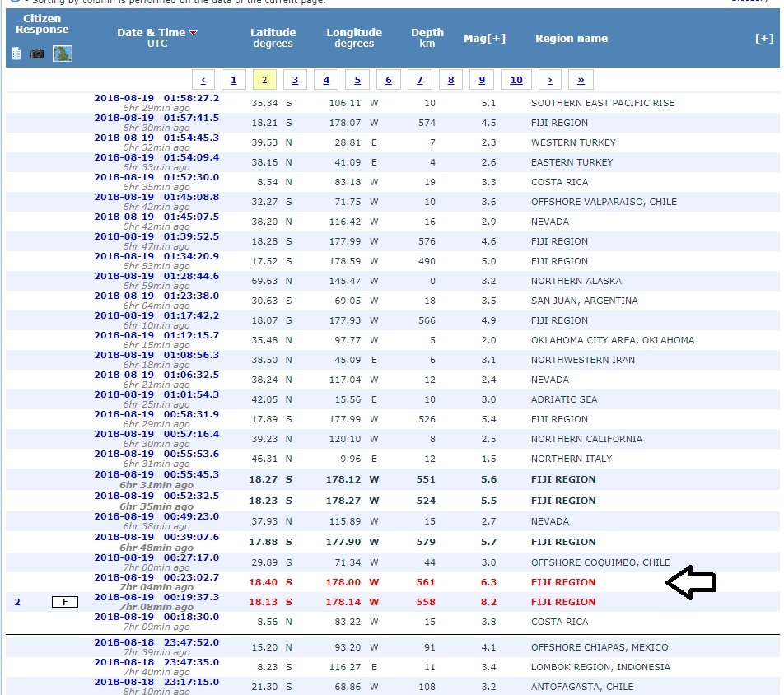
Task: Sort by the Region name column
Action: click(572, 38)
